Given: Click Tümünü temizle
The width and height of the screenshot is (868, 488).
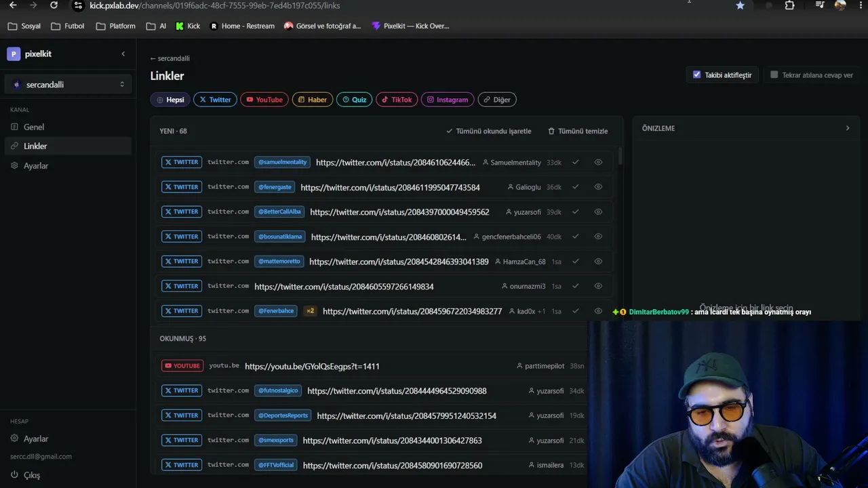Looking at the screenshot, I should point(578,131).
